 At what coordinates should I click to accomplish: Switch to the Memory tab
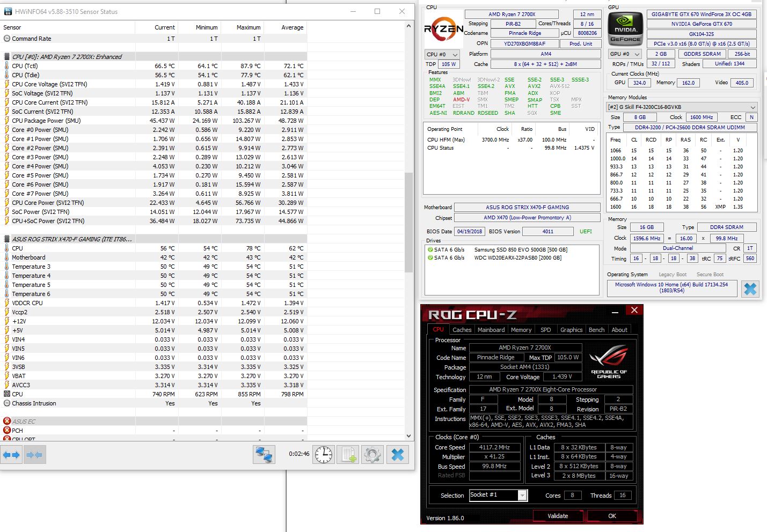coord(521,330)
